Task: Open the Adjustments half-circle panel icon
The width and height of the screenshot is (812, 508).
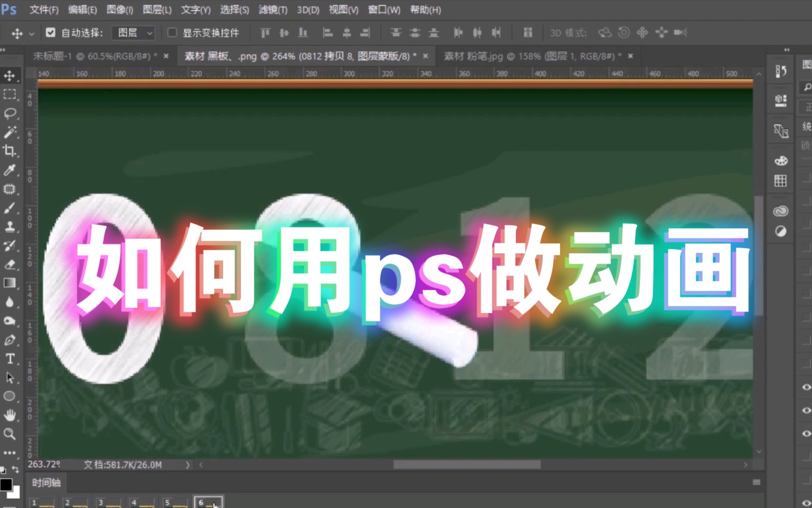Action: (781, 231)
